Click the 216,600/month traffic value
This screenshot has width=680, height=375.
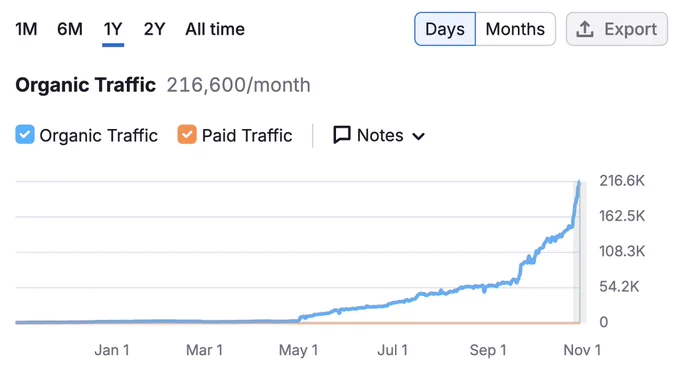coord(239,85)
